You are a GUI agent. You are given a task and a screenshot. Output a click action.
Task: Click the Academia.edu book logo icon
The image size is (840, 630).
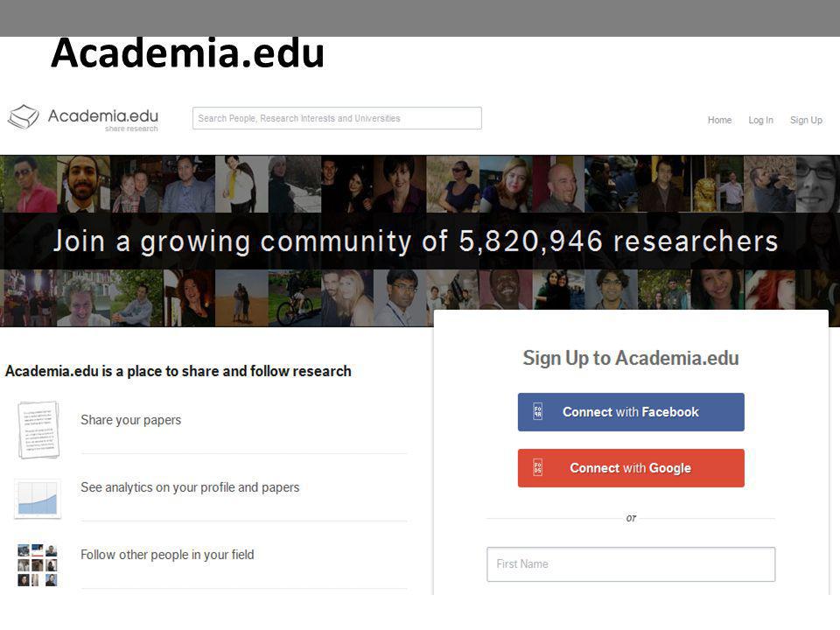tap(23, 116)
